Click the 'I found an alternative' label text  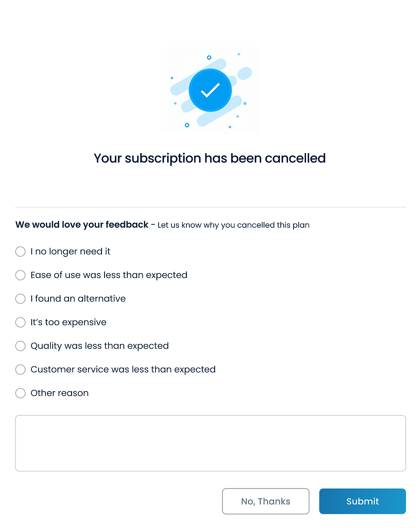(x=78, y=299)
